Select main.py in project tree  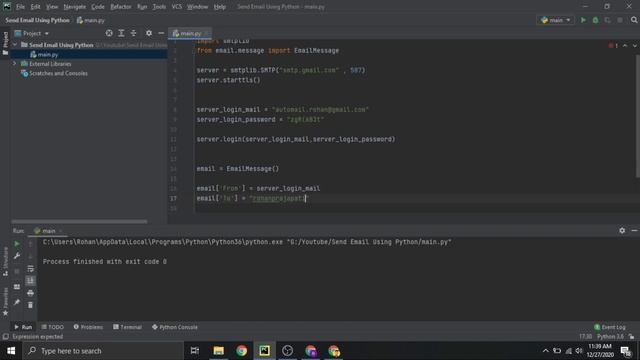click(x=48, y=54)
